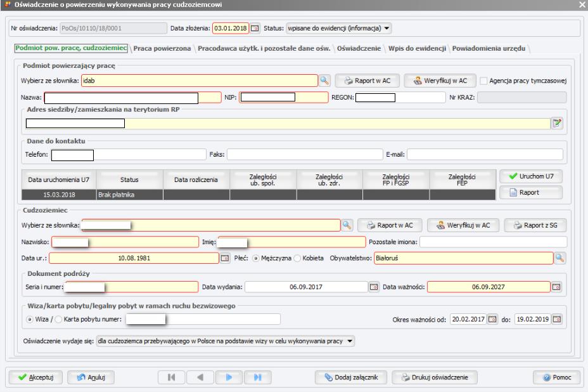Open Powiadomienia urzędu tab
This screenshot has width=588, height=392.
(x=489, y=48)
